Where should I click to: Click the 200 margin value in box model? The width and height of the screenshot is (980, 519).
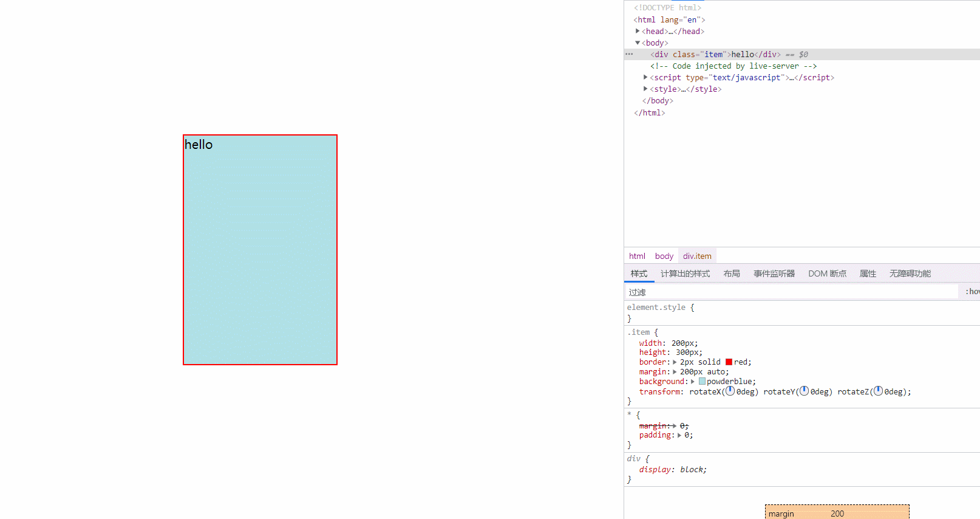click(x=837, y=514)
